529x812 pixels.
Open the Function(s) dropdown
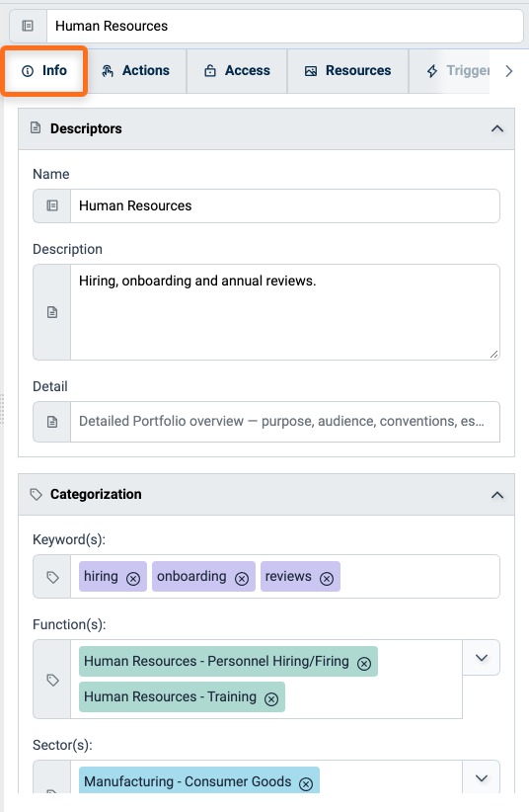click(x=482, y=658)
